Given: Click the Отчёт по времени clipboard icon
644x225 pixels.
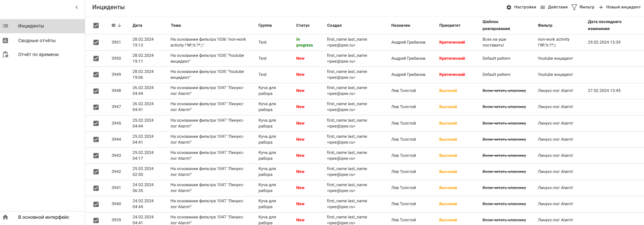Looking at the screenshot, I should point(6,55).
